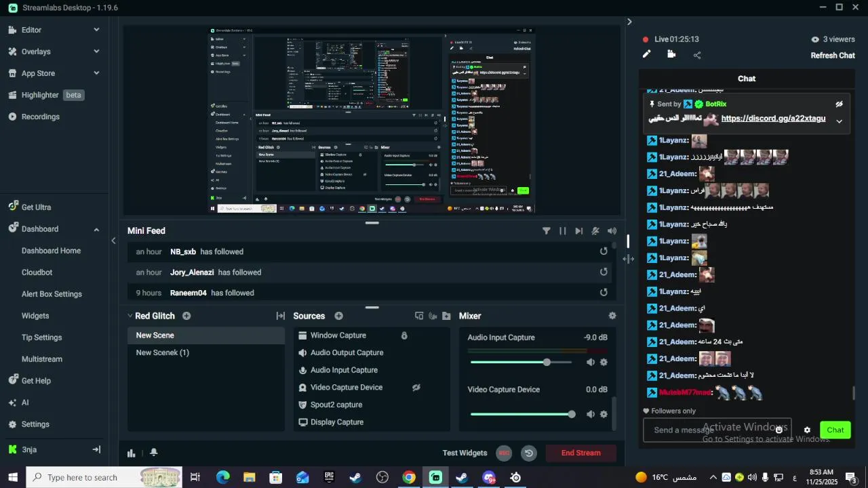
Task: Select the New Scenek (1) scene
Action: click(x=206, y=352)
